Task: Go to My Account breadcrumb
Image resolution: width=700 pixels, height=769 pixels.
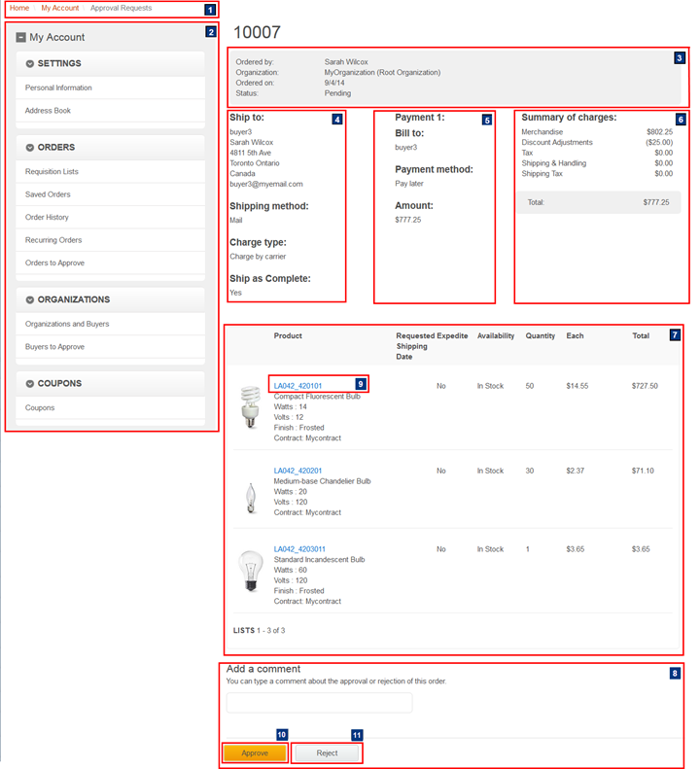Action: (x=60, y=8)
